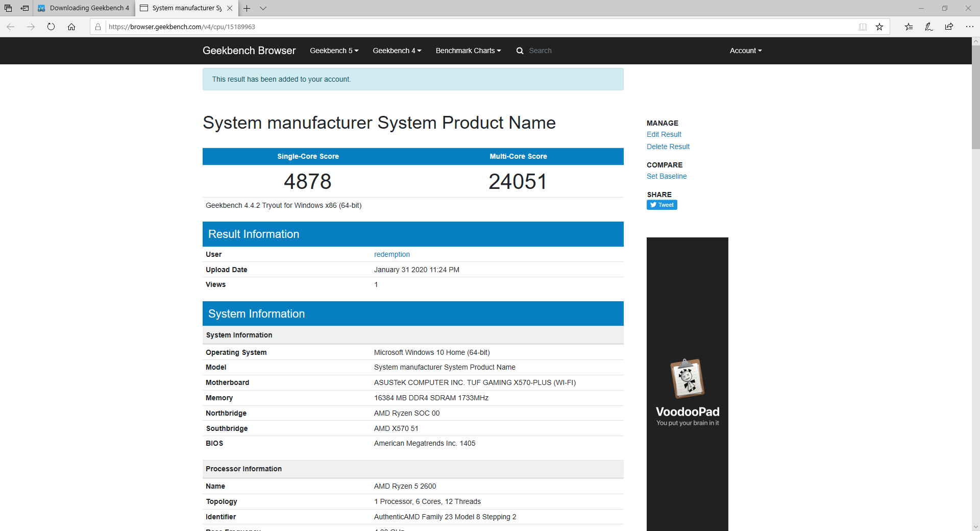The width and height of the screenshot is (980, 531).
Task: Click the result added notification banner
Action: coord(413,79)
